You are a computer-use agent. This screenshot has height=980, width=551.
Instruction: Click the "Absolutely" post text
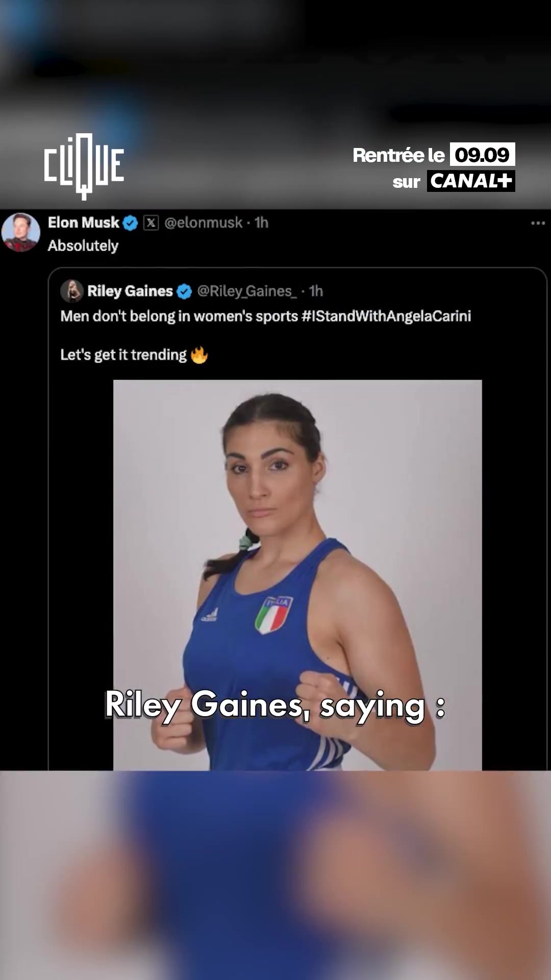[83, 246]
